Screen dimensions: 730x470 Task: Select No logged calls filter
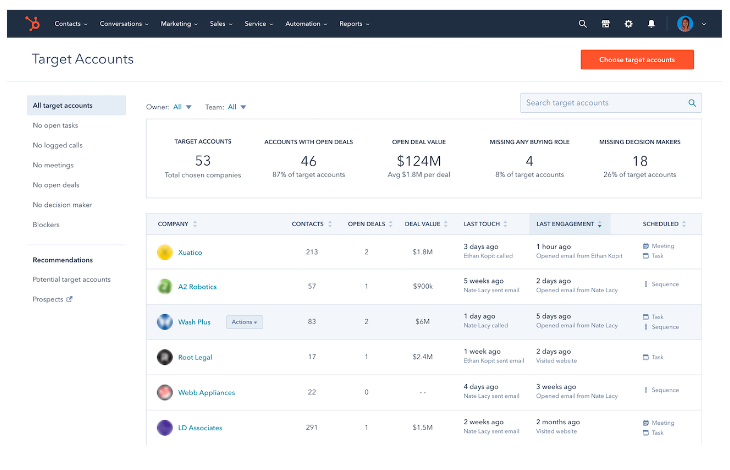click(57, 145)
